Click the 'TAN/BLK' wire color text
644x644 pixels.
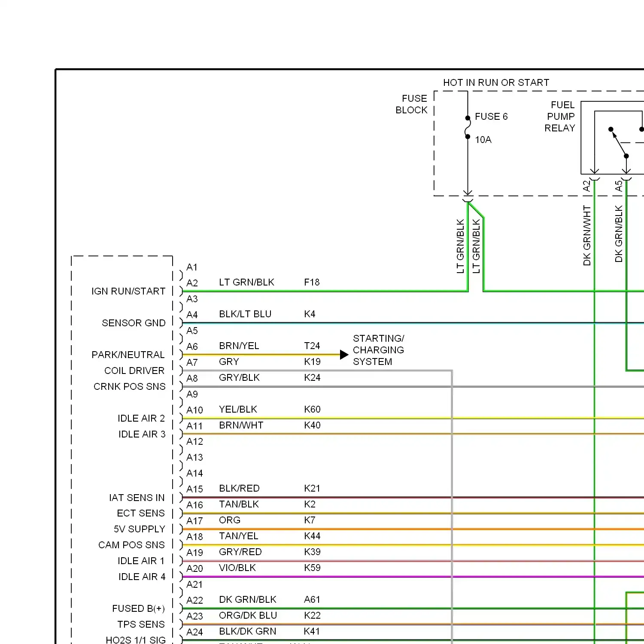(239, 504)
